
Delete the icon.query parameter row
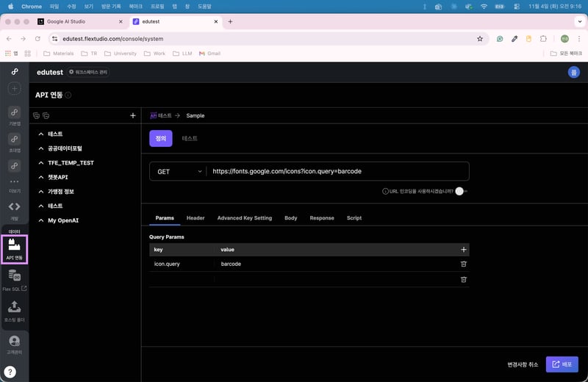[463, 264]
